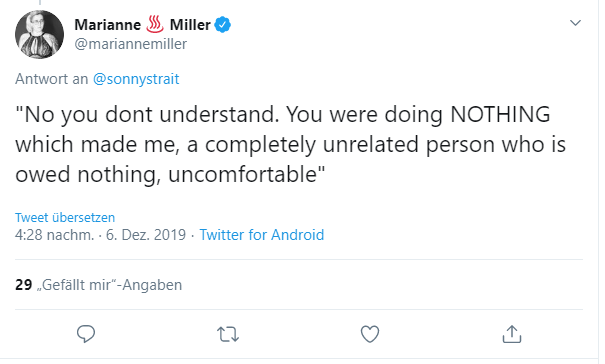This screenshot has height=364, width=605.
Task: Click the tweet text body
Action: pyautogui.click(x=290, y=144)
